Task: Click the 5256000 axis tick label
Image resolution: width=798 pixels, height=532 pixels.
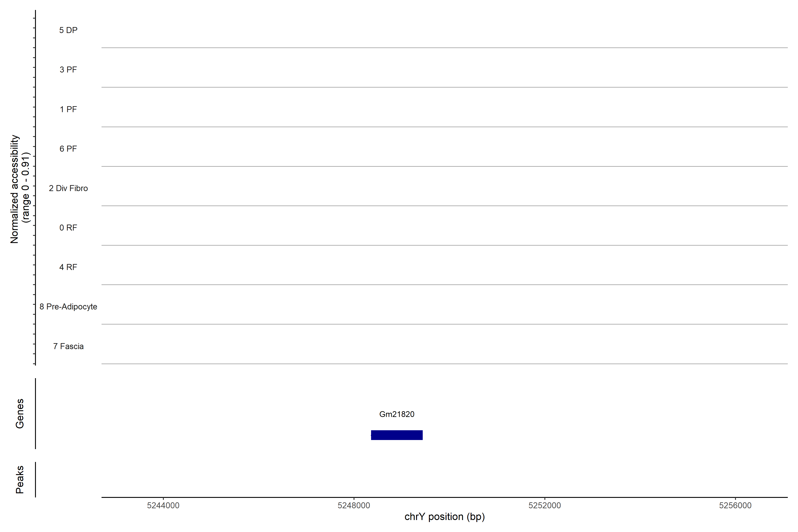Action: (x=735, y=505)
